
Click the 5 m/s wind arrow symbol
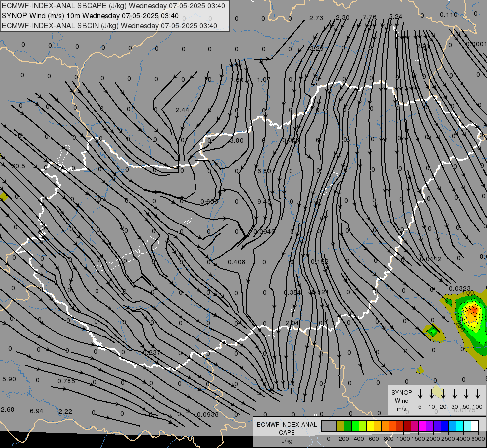pyautogui.click(x=420, y=394)
